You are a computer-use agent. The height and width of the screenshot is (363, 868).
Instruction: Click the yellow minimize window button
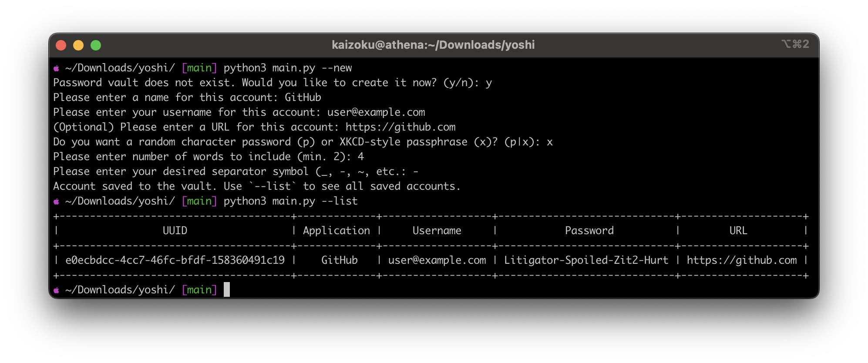click(x=78, y=45)
